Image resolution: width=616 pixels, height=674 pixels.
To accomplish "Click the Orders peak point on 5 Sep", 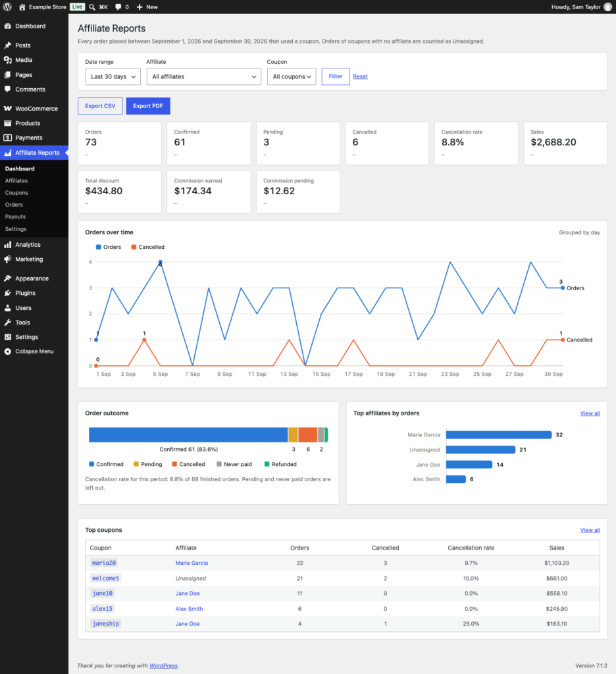I will tap(161, 262).
